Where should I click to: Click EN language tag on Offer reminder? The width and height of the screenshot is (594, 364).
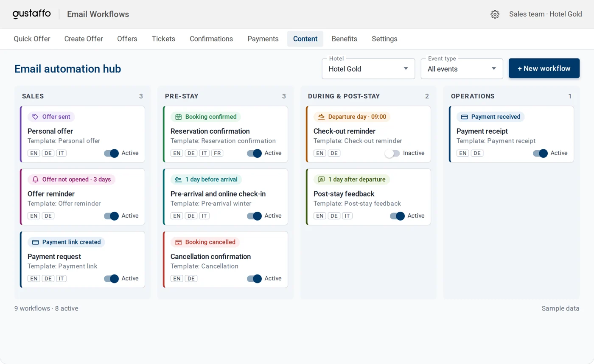(34, 216)
